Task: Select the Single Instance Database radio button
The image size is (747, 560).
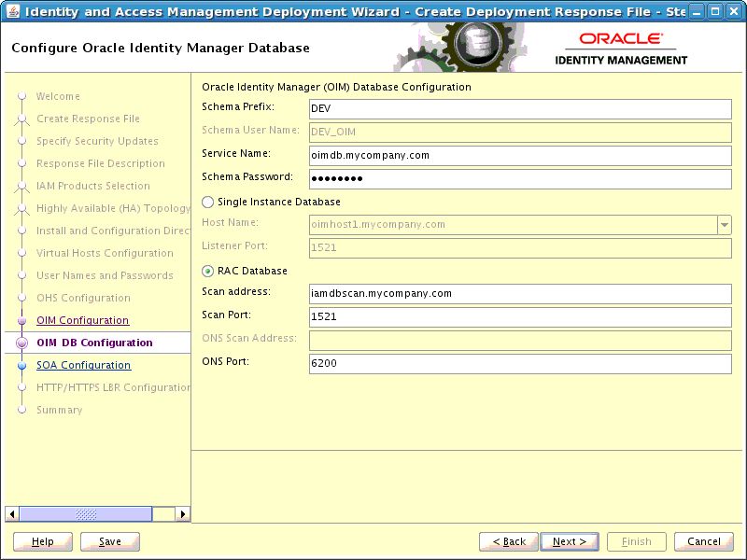Action: [207, 202]
